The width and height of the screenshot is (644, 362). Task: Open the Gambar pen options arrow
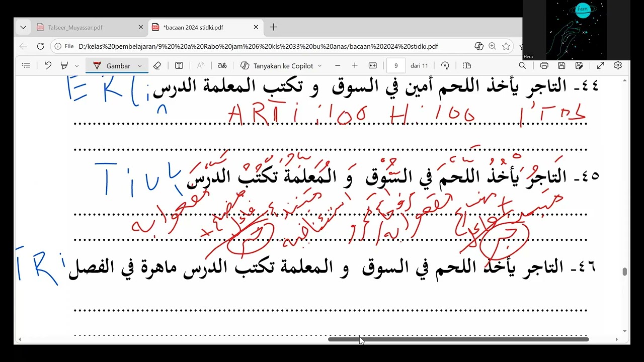click(140, 66)
